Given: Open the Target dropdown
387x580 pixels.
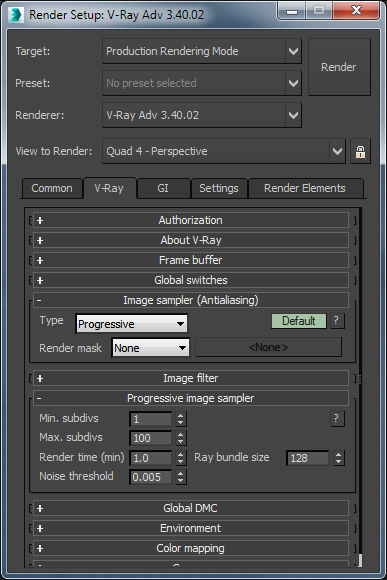Looking at the screenshot, I should click(x=202, y=51).
